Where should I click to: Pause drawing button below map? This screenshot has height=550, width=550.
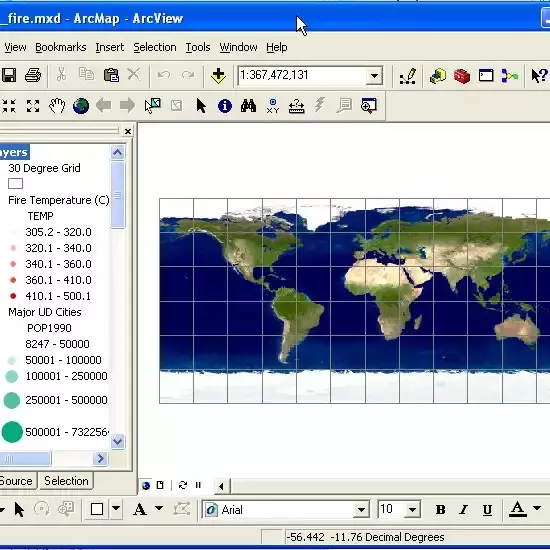pos(198,485)
